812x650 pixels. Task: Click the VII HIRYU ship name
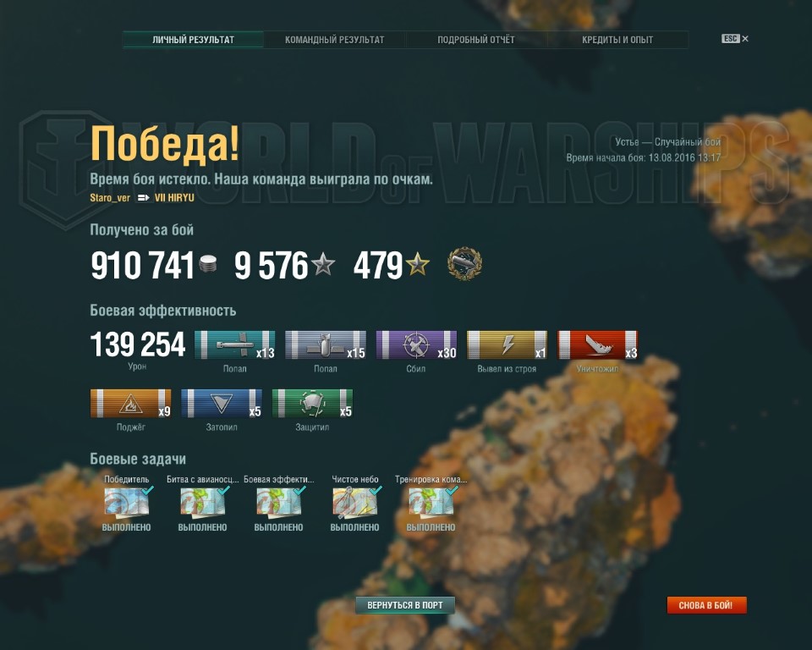coord(174,197)
